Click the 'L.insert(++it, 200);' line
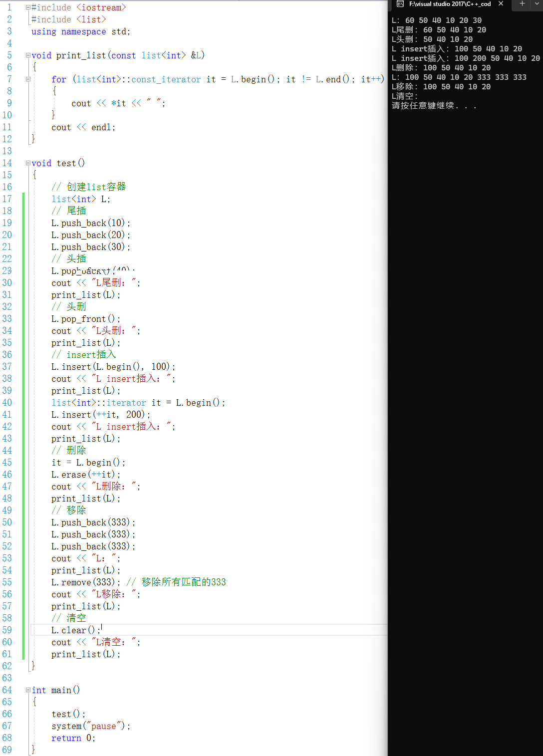 (x=101, y=415)
